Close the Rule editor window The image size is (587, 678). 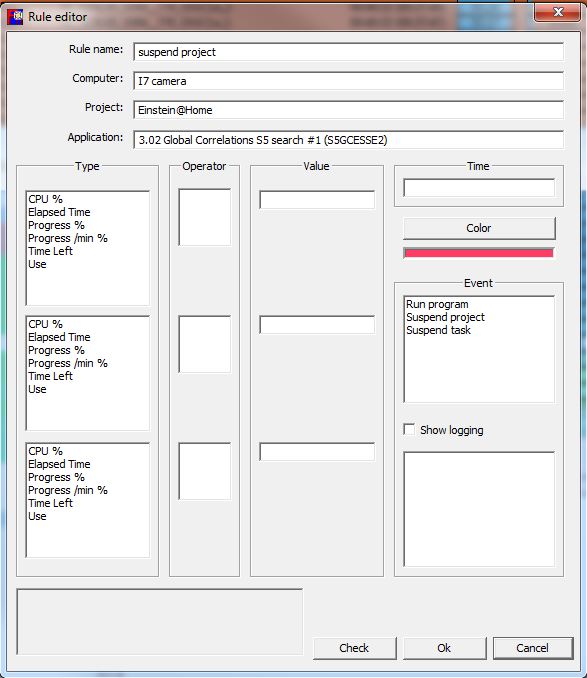558,12
